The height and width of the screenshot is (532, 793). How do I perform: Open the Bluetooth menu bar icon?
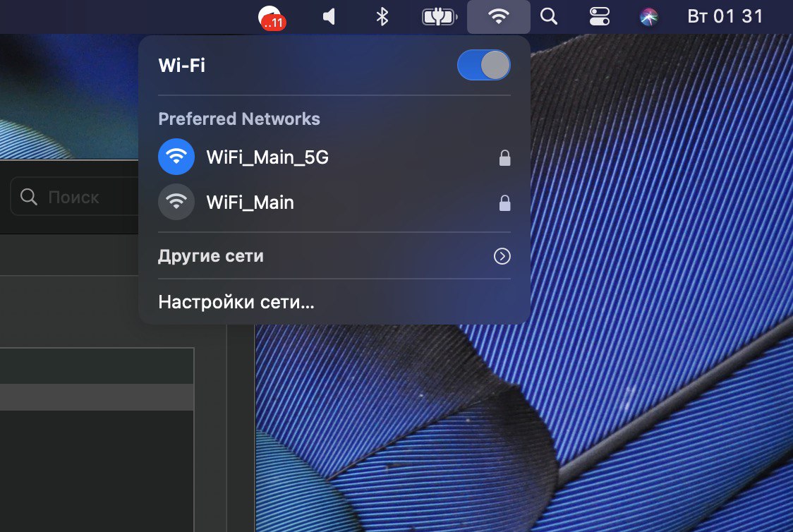tap(382, 17)
